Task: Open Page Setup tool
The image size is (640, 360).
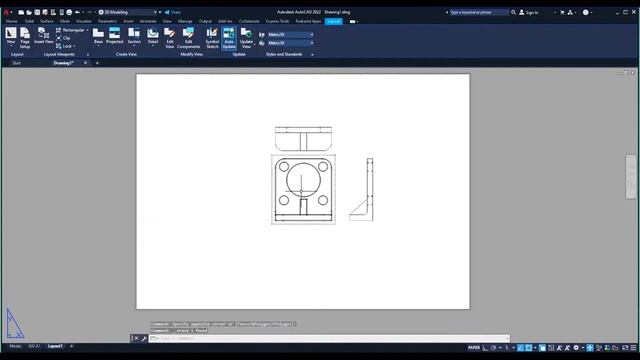Action: pos(25,38)
